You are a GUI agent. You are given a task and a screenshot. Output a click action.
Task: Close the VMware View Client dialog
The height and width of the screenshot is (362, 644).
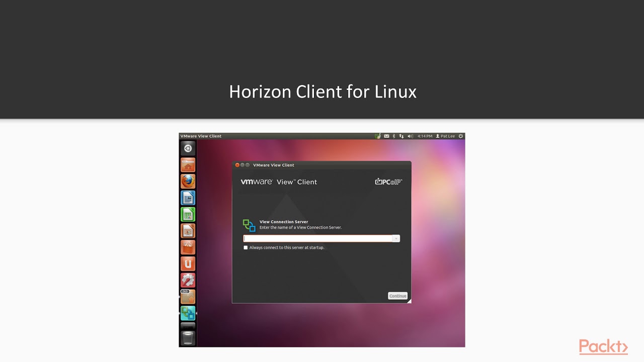tap(237, 165)
